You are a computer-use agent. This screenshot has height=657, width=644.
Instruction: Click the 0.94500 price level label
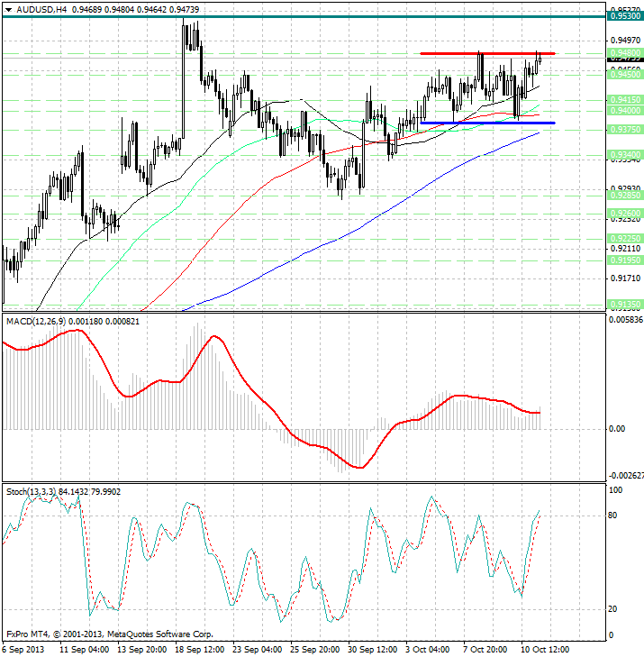coord(625,74)
